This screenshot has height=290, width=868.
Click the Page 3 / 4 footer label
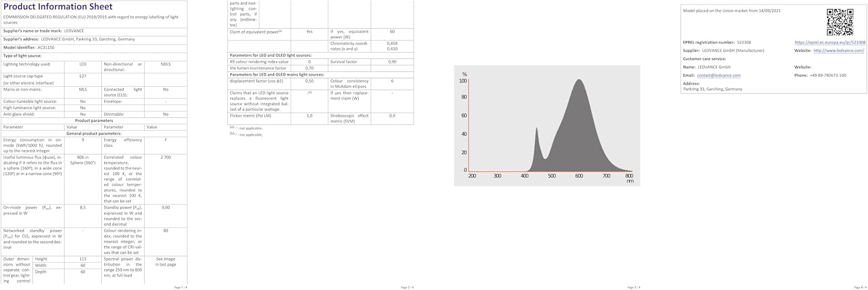tap(634, 287)
